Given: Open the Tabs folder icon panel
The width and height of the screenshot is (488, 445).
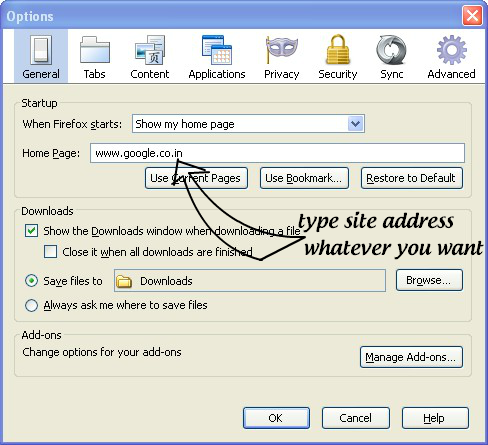Looking at the screenshot, I should click(95, 56).
